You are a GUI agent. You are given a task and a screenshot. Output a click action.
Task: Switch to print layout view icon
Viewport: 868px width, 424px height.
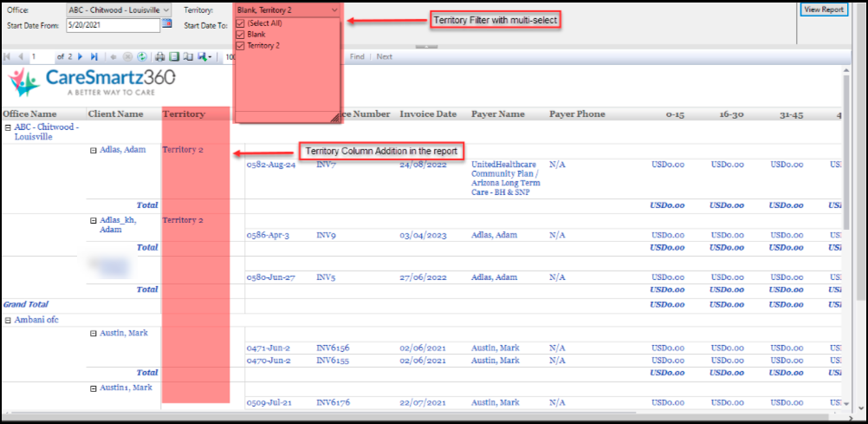[x=174, y=56]
